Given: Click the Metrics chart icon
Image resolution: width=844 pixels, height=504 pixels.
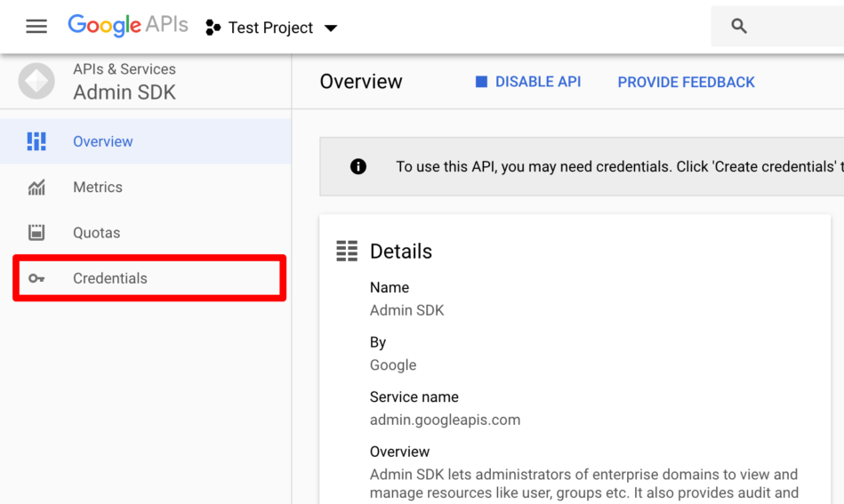Looking at the screenshot, I should (x=36, y=188).
